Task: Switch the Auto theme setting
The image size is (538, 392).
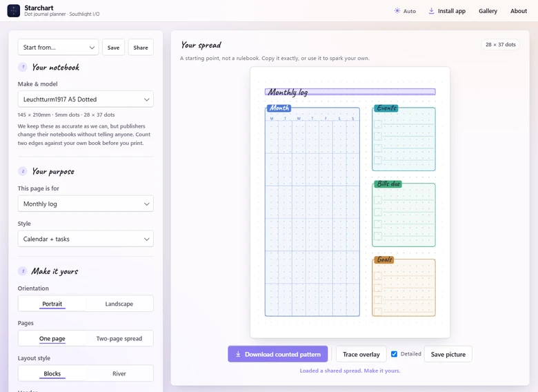Action: (405, 11)
